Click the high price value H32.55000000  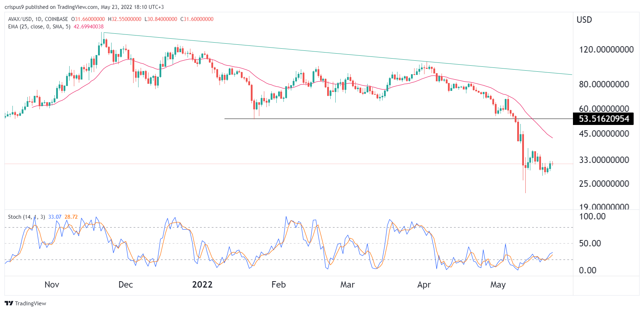[x=125, y=19]
